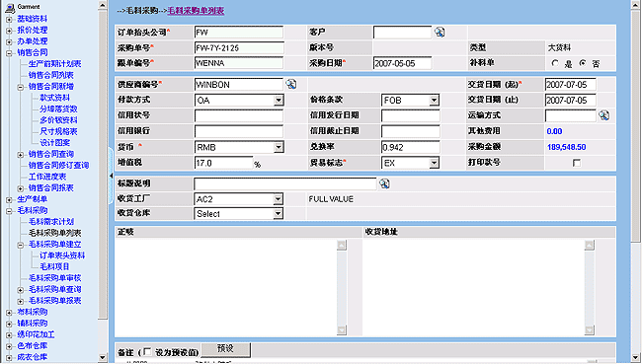Click inside the 收货地址 text area
Screen dimensions: 642x364
point(473,287)
